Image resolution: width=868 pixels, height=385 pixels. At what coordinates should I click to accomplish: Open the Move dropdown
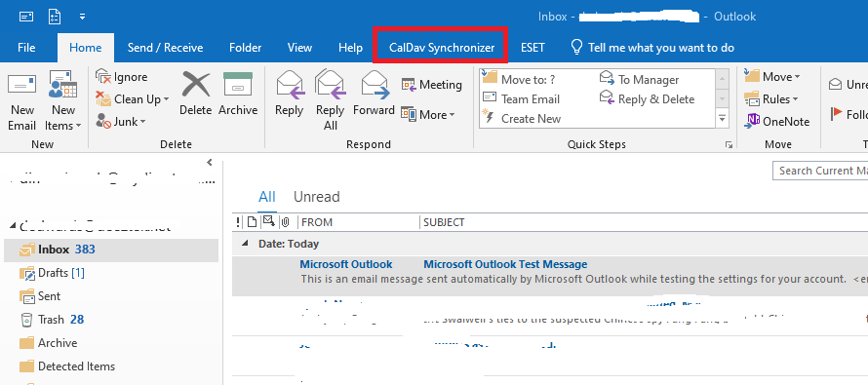tap(772, 77)
